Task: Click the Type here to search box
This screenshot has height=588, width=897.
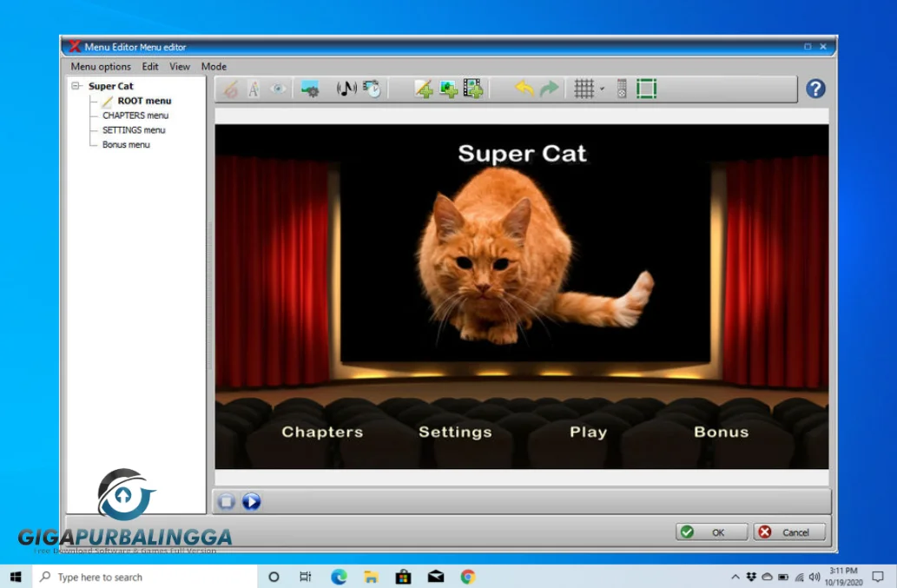Action: (145, 577)
